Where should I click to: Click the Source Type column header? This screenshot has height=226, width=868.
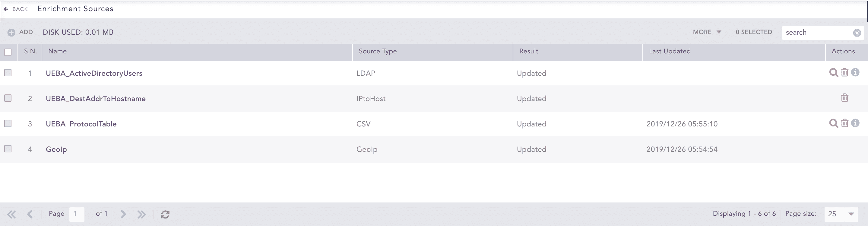click(377, 51)
